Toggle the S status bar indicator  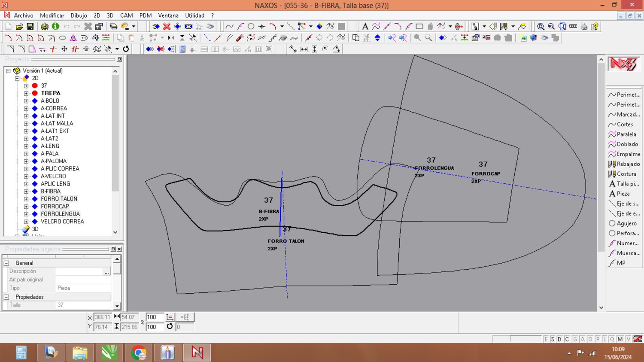(x=553, y=339)
